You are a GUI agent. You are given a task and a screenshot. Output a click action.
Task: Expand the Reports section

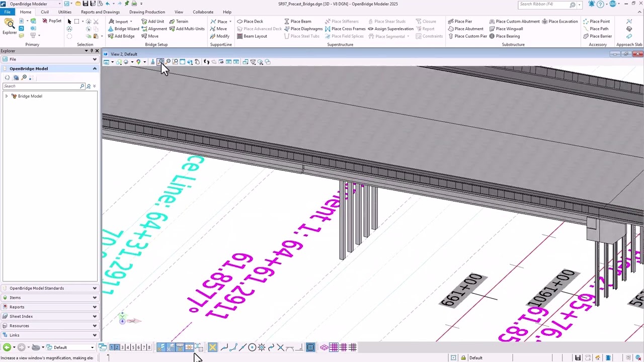click(x=95, y=307)
